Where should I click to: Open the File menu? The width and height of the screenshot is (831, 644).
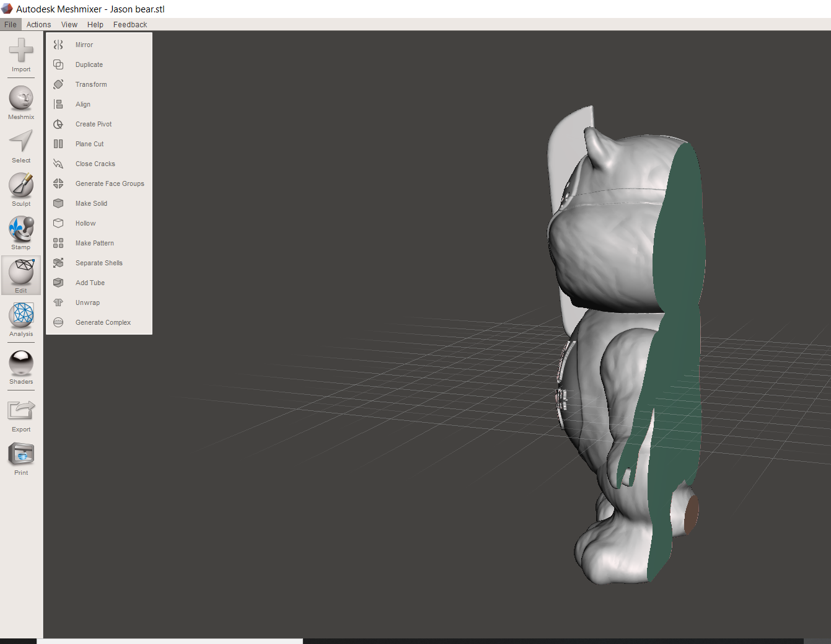[11, 25]
